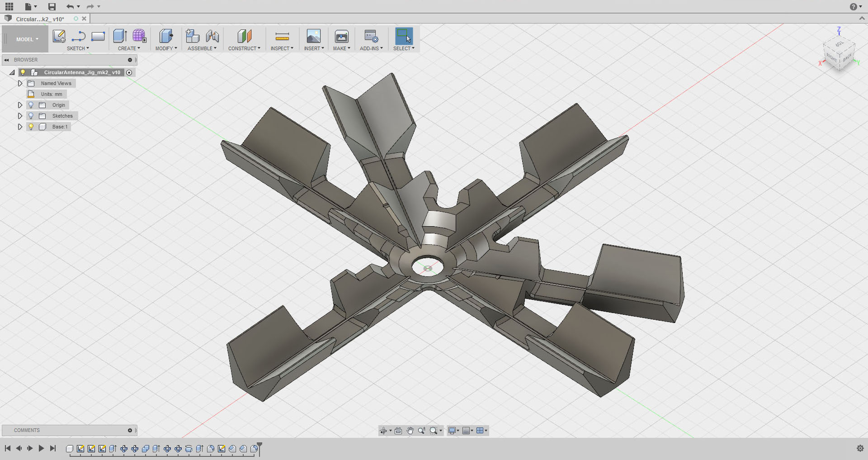Collapse the root component tree
868x460 pixels.
(x=12, y=72)
